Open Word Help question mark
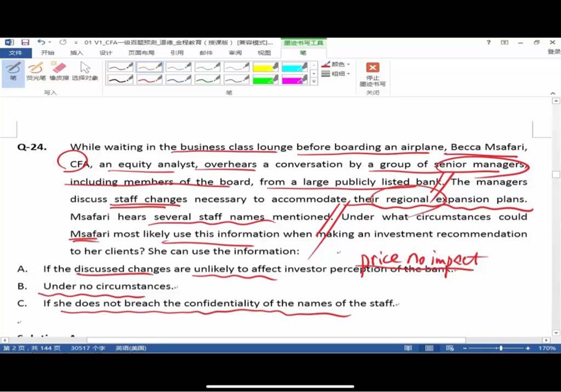 pos(489,42)
